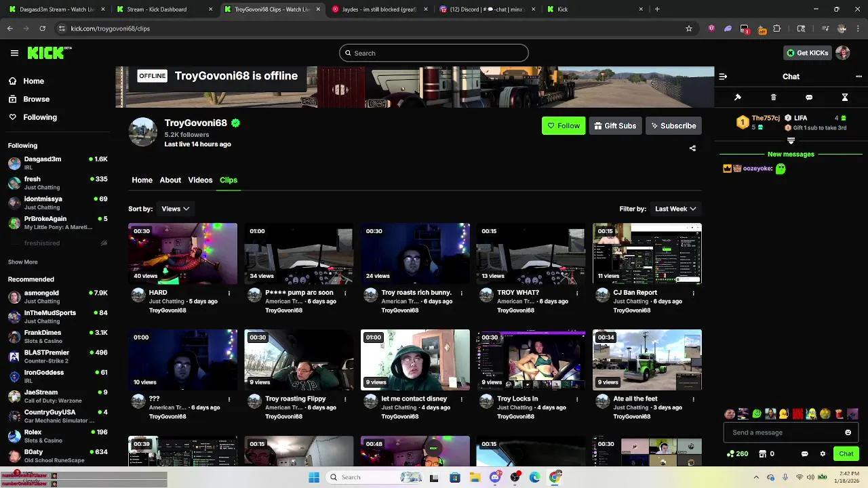Click Show More in following list

tap(23, 262)
